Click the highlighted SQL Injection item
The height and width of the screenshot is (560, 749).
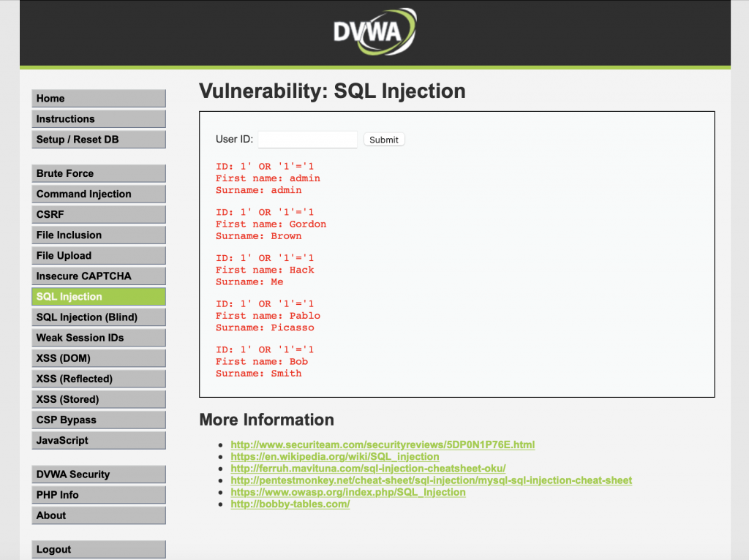coord(99,297)
